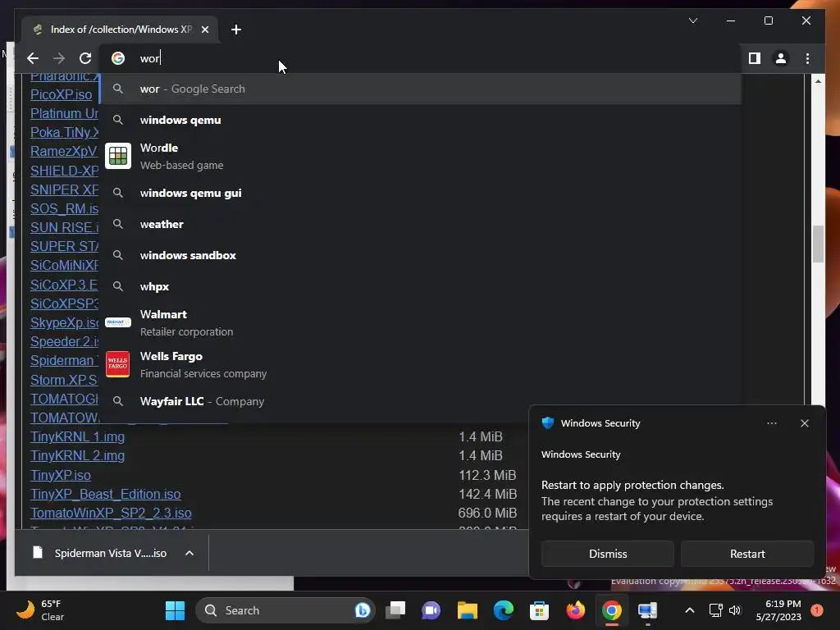Download the TinyXP.iso link
Viewport: 840px width, 630px height.
tap(61, 475)
